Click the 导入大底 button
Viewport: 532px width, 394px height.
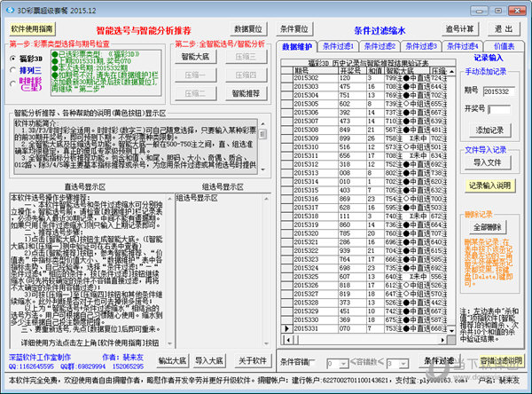tap(209, 360)
